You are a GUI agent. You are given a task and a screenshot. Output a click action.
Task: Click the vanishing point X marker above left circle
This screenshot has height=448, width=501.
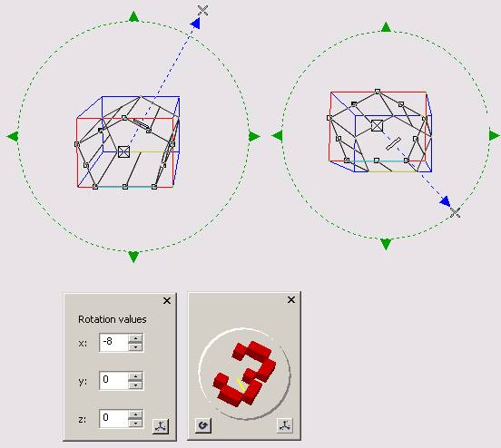point(203,10)
